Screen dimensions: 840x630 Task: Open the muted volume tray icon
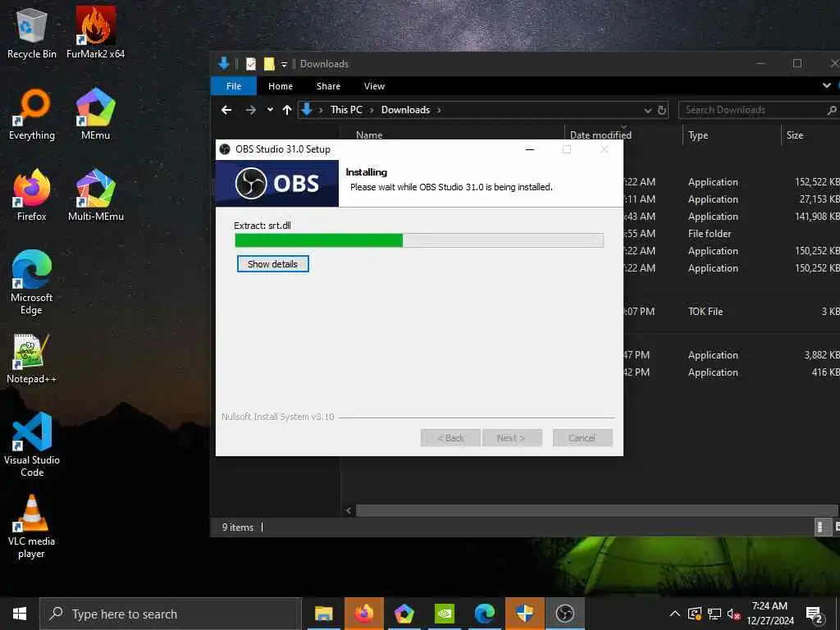tap(733, 614)
